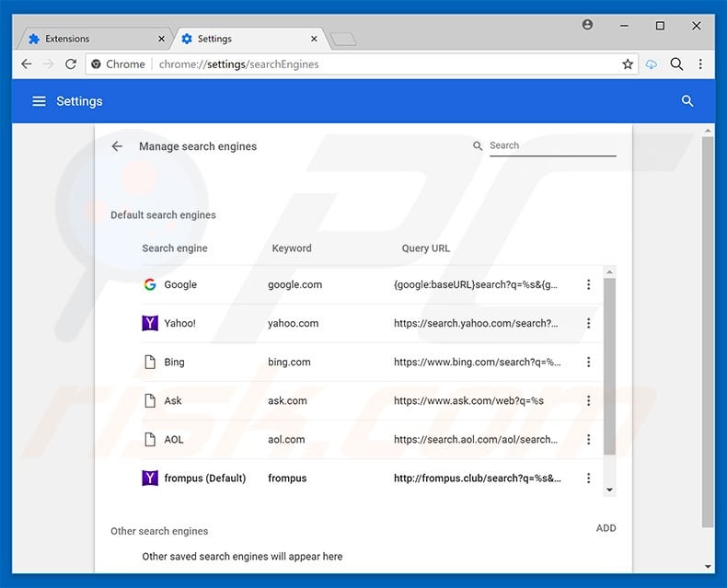Viewport: 727px width, 588px height.
Task: Click the list scrollbar down arrow
Action: (x=610, y=490)
